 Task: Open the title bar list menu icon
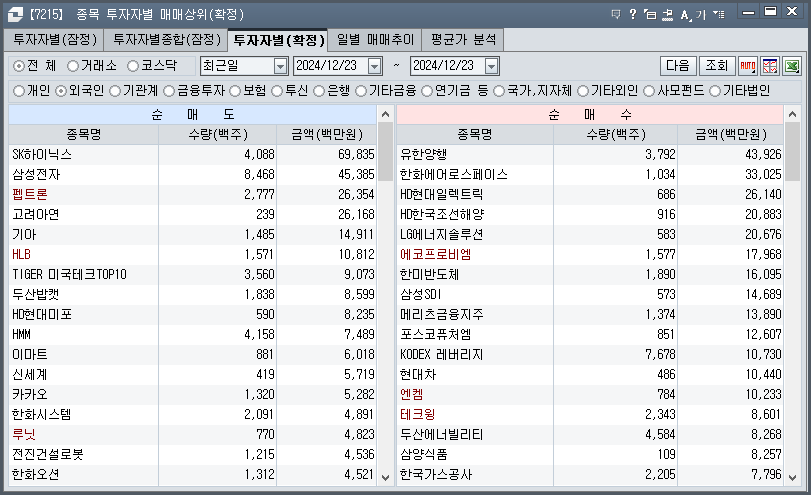718,14
